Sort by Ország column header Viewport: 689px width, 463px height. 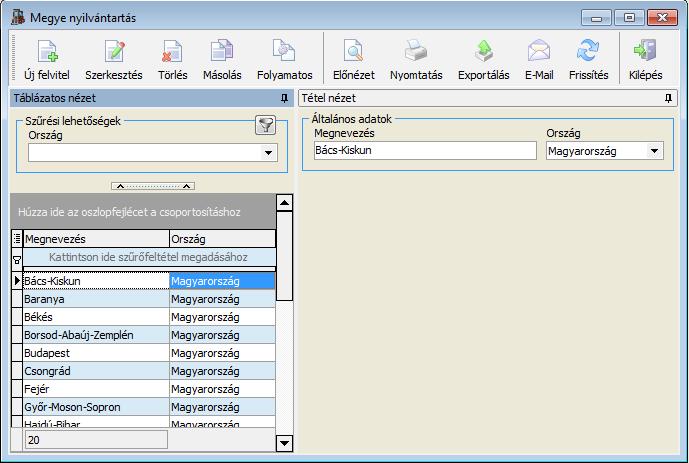pos(222,239)
